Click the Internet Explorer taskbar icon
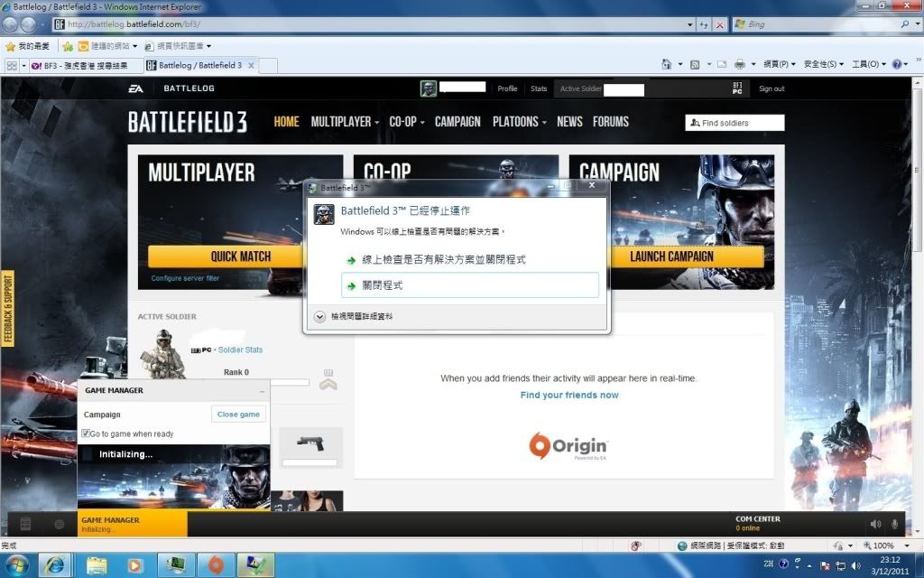924x578 pixels. [55, 565]
